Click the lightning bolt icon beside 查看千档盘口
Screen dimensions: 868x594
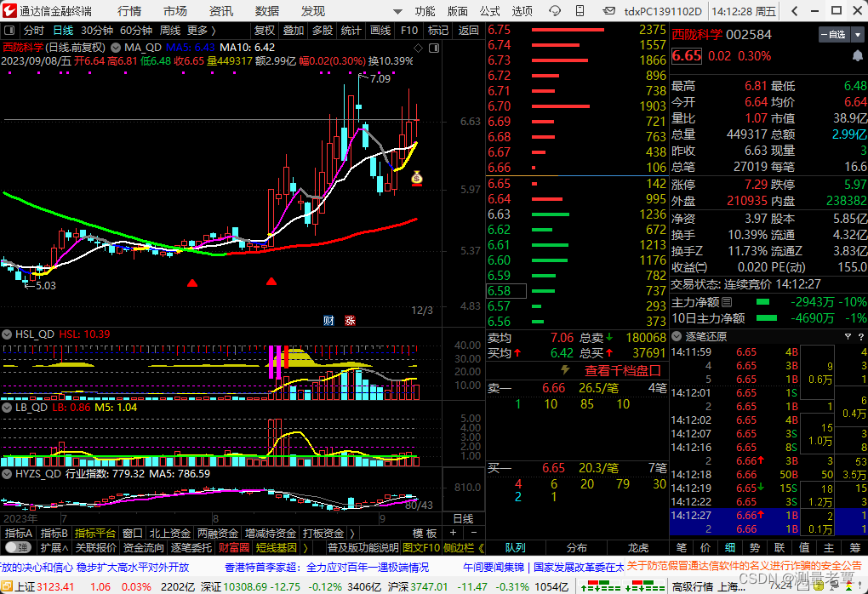(x=565, y=370)
